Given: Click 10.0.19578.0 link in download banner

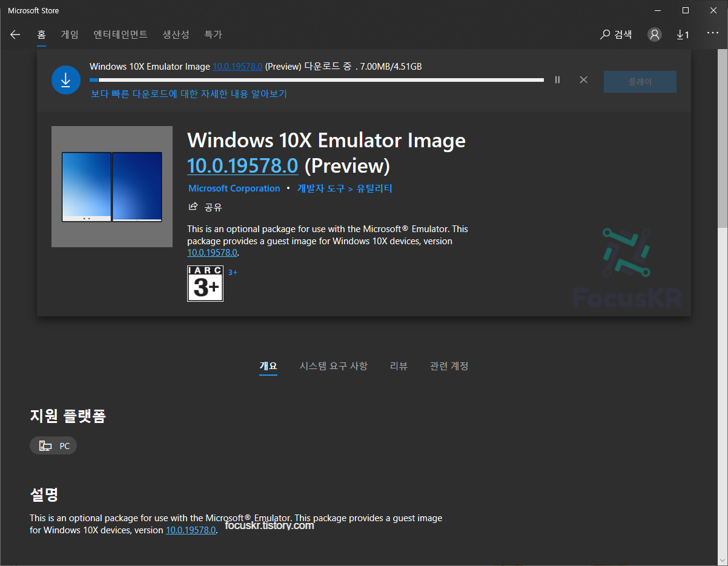Looking at the screenshot, I should 237,67.
